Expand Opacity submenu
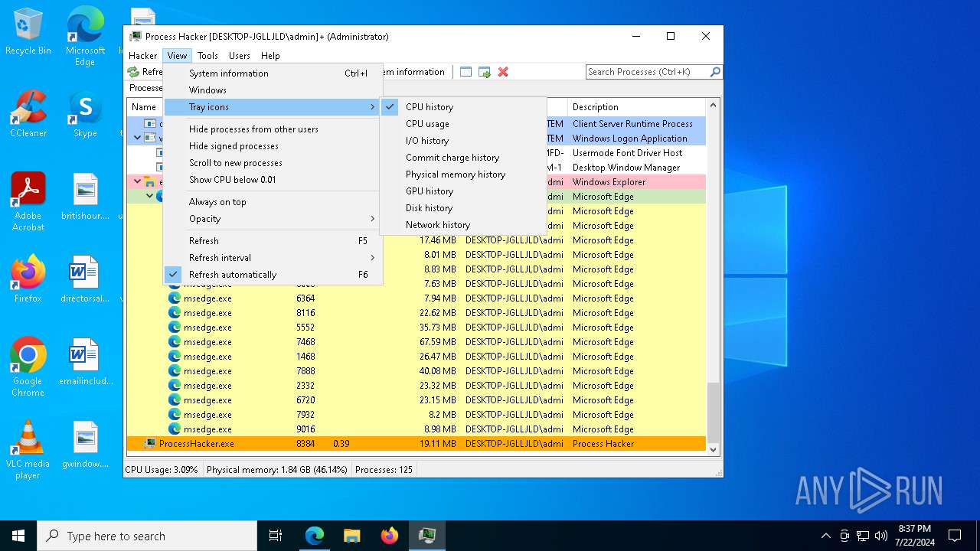The height and width of the screenshot is (551, 980). [273, 219]
